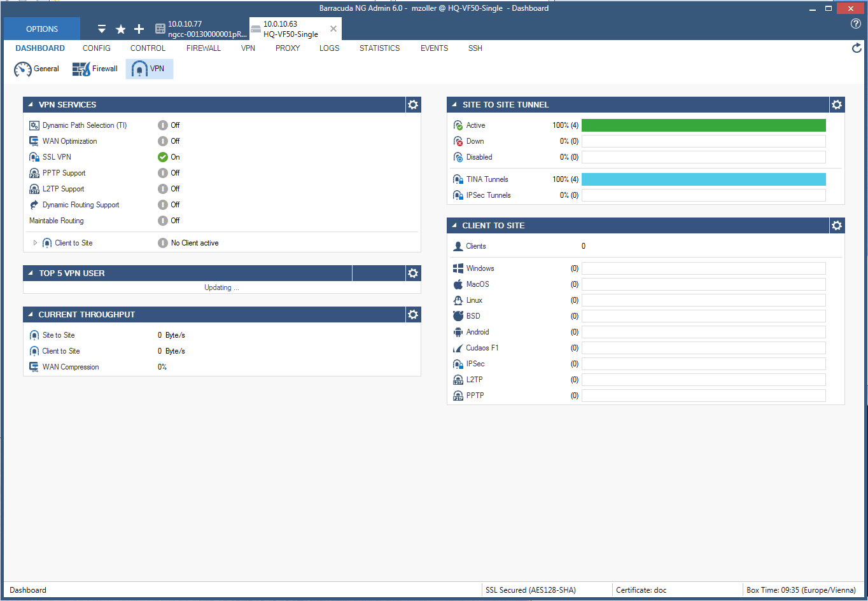This screenshot has width=868, height=601.
Task: Click the Windows client icon
Action: pos(458,268)
